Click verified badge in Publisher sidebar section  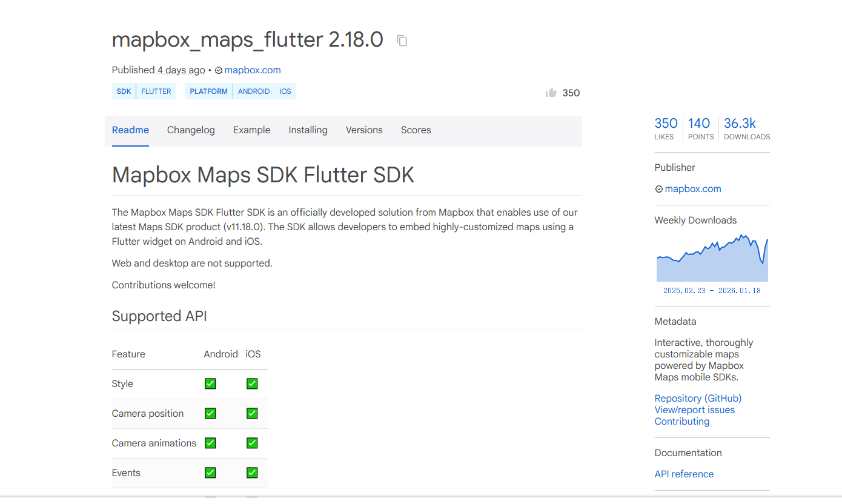[659, 189]
